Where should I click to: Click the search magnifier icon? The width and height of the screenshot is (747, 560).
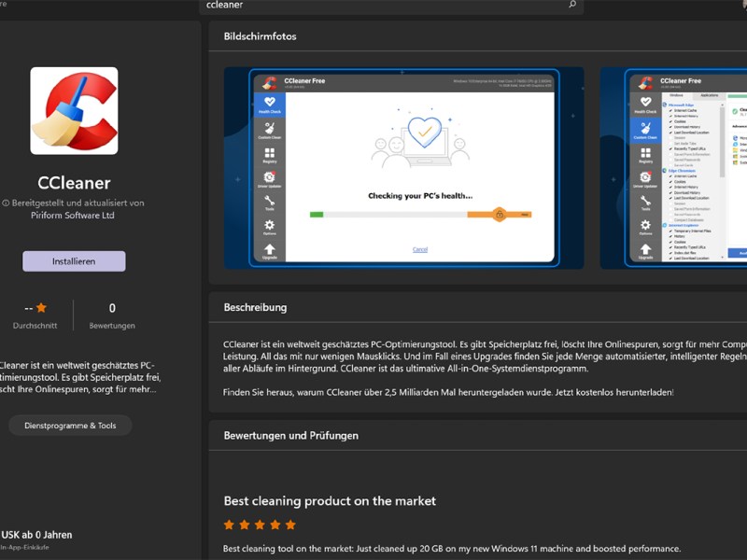coord(572,5)
